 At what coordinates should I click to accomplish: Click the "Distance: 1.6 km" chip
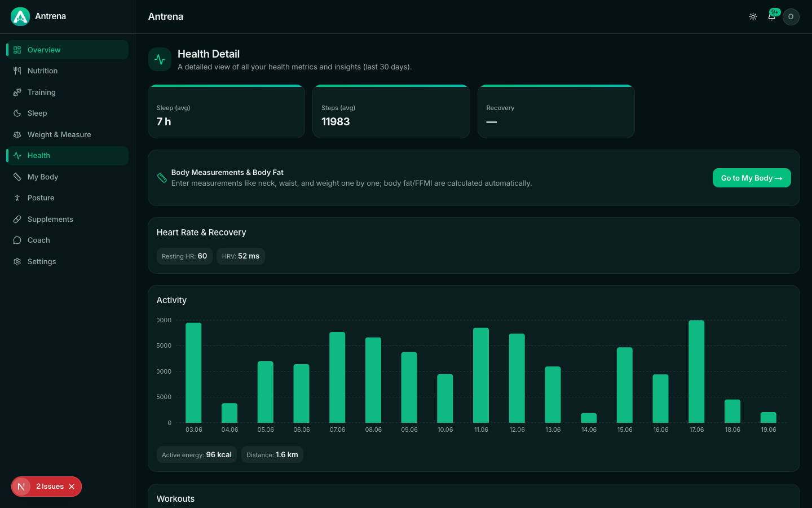272,455
